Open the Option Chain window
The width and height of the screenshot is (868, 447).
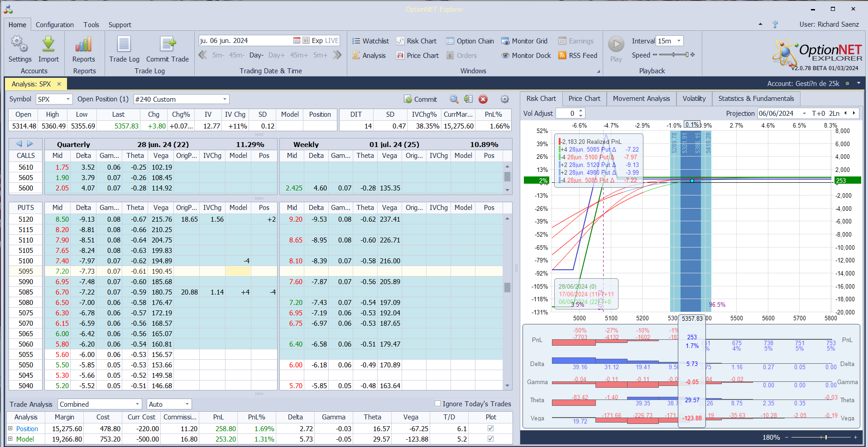(x=470, y=41)
